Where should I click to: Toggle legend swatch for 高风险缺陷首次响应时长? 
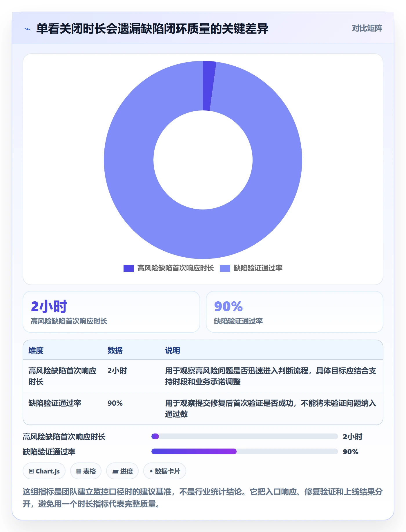point(129,268)
